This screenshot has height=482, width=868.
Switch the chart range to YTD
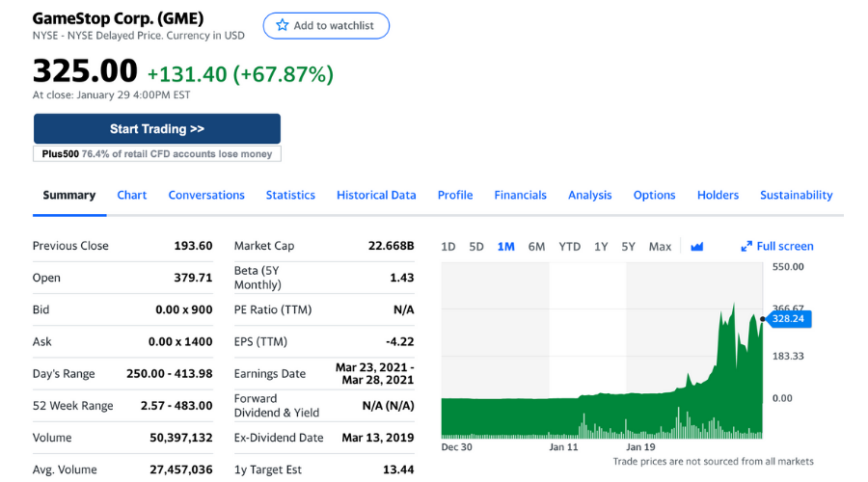[569, 247]
